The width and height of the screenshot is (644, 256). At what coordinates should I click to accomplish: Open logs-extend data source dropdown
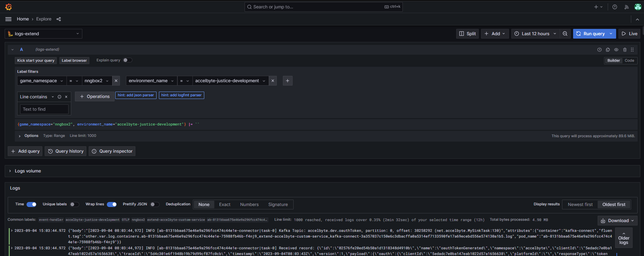(x=44, y=34)
